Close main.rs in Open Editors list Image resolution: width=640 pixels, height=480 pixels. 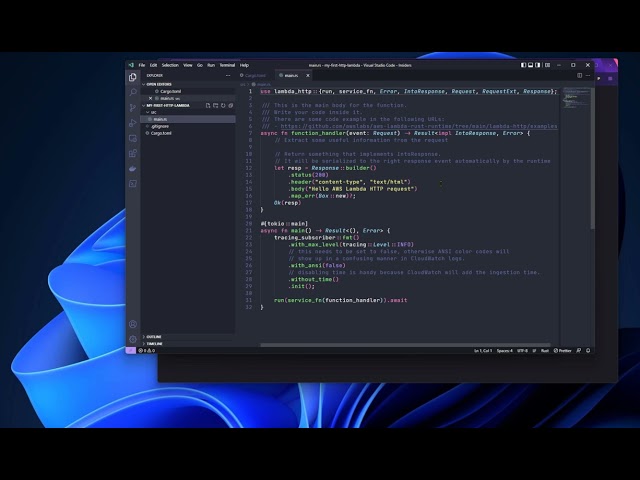(x=150, y=98)
